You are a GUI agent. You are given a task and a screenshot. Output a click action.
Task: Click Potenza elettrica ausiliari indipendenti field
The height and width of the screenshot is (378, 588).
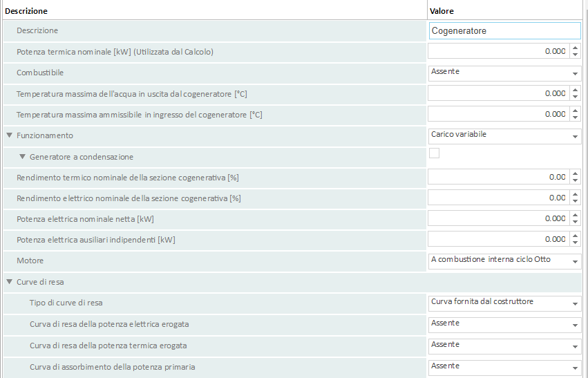click(499, 239)
